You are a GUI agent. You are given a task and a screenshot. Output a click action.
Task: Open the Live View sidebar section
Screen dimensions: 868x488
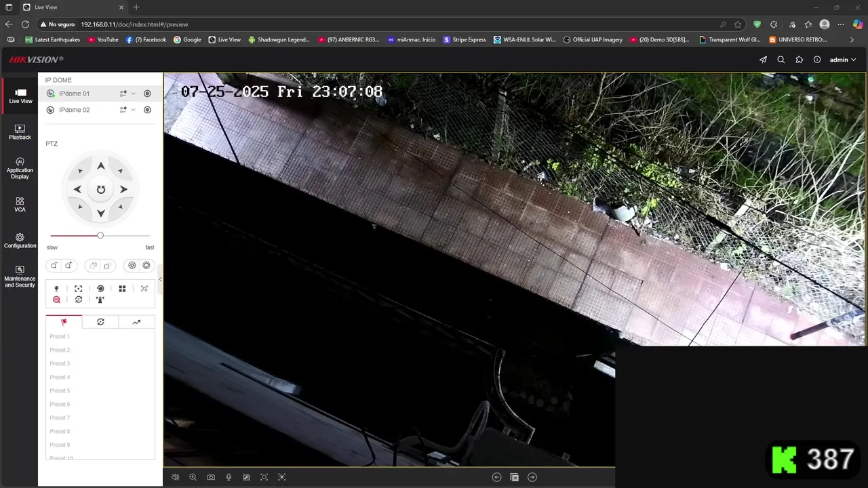pyautogui.click(x=20, y=96)
